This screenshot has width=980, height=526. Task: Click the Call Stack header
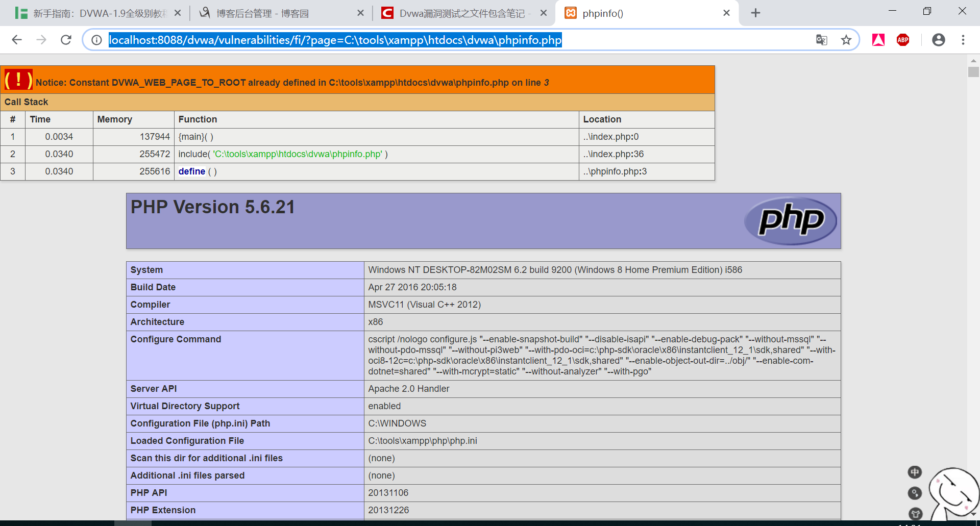(x=27, y=102)
